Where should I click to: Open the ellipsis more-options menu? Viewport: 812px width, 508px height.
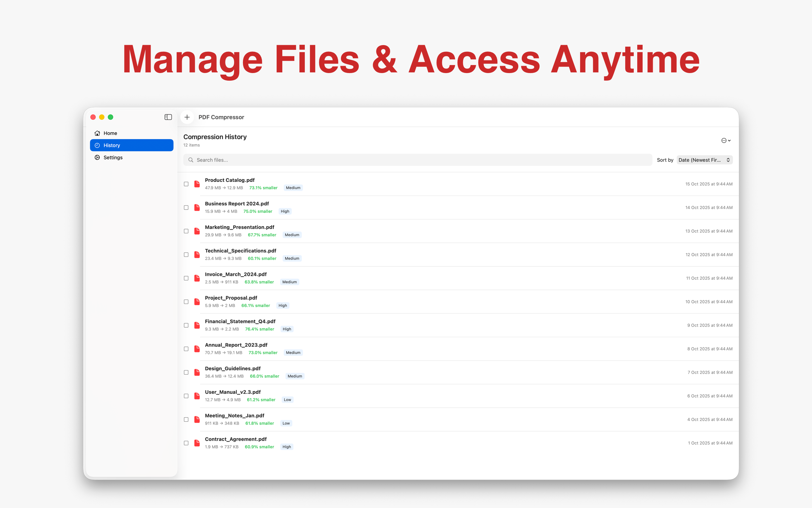coord(726,140)
